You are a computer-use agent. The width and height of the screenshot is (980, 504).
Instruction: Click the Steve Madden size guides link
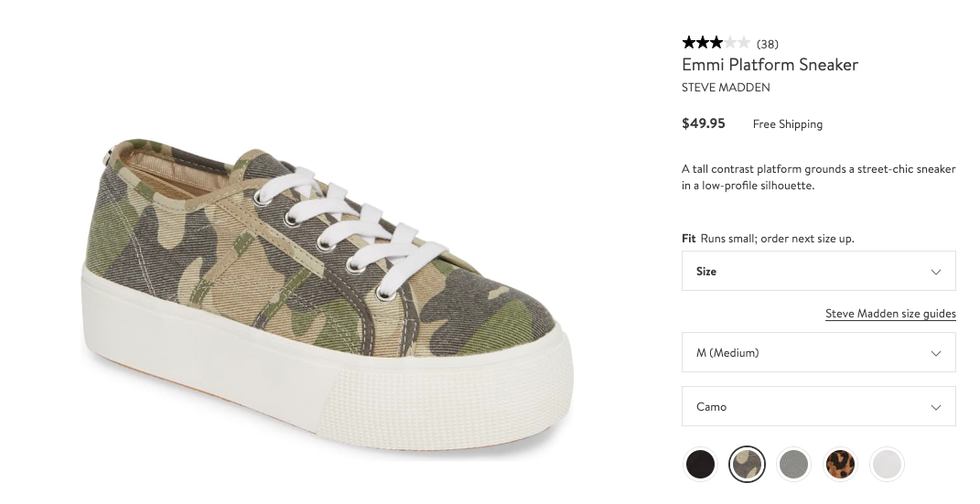[890, 314]
